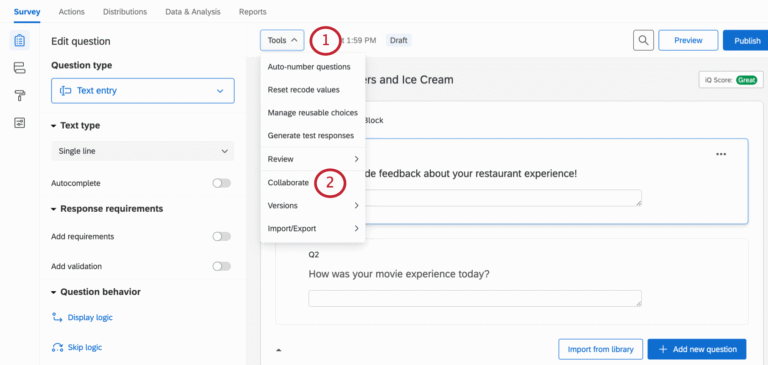Image resolution: width=768 pixels, height=365 pixels.
Task: Click the search magnifier button
Action: (643, 40)
